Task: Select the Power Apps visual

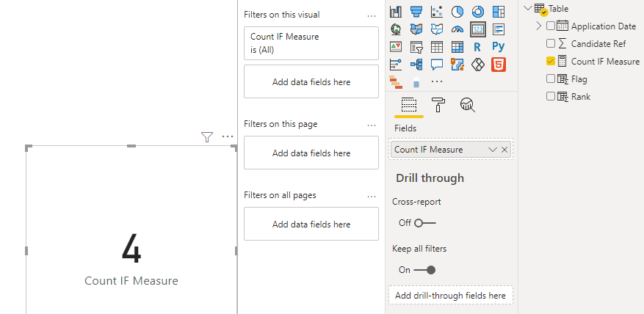Action: (477, 65)
